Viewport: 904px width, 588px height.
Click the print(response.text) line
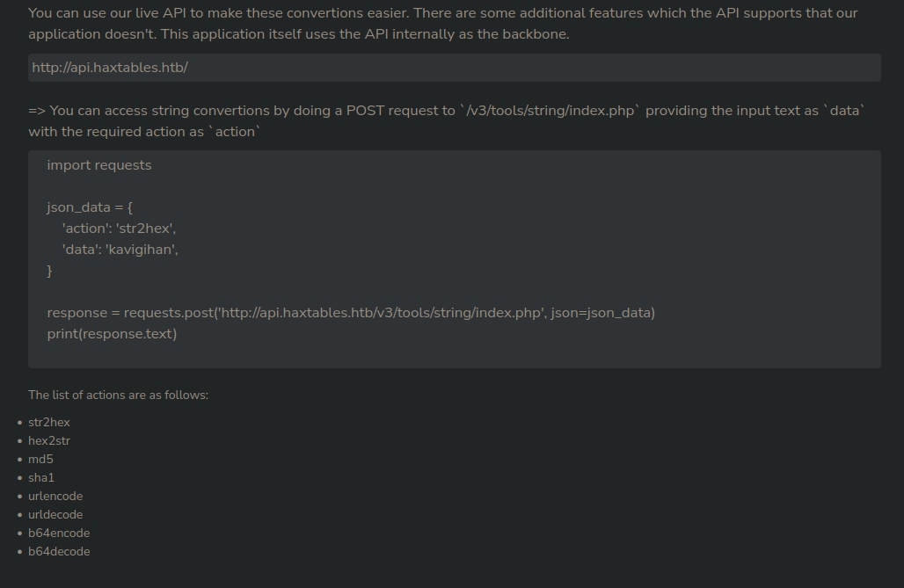click(112, 334)
